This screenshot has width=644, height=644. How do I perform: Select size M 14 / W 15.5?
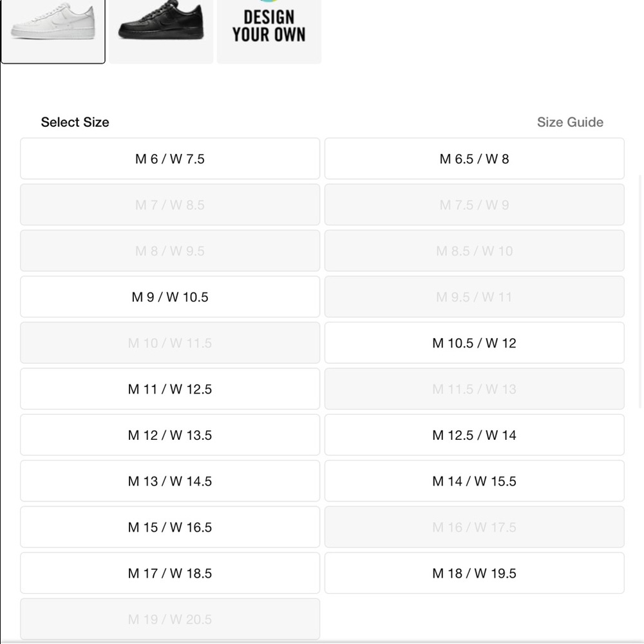tap(474, 481)
